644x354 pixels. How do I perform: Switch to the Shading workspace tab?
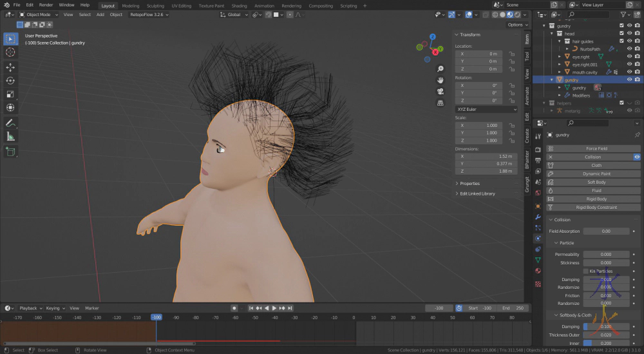[239, 6]
